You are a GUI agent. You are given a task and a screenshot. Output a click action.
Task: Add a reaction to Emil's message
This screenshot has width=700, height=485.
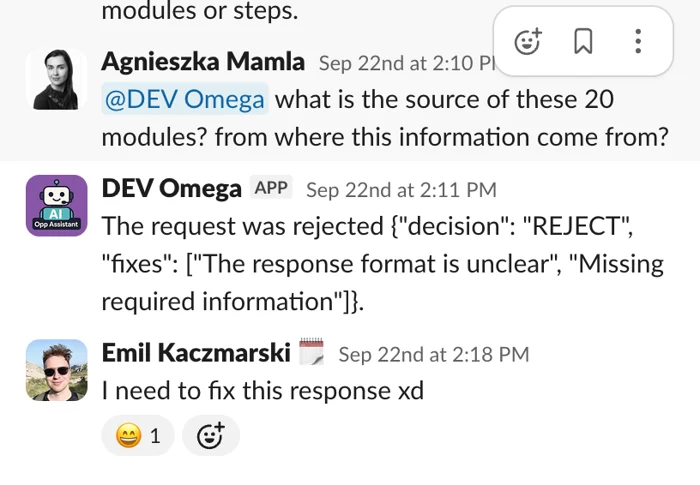click(x=210, y=436)
